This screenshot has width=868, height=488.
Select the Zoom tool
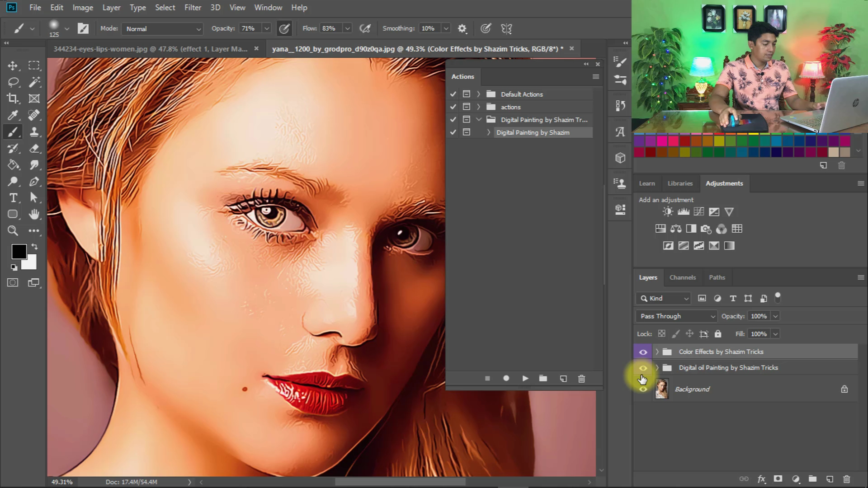(13, 231)
